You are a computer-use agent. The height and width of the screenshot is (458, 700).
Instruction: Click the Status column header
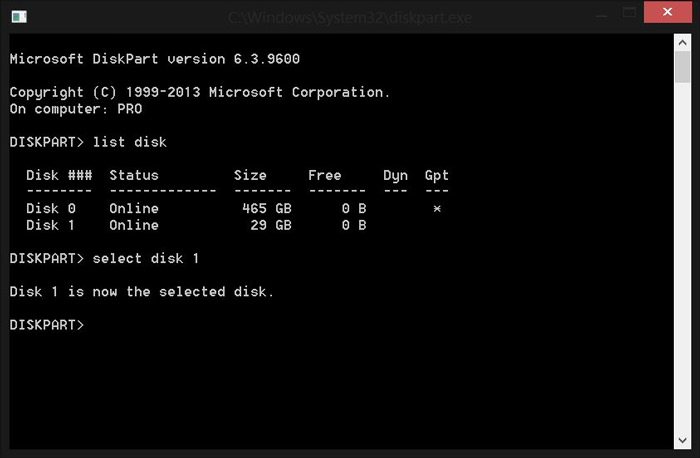134,176
